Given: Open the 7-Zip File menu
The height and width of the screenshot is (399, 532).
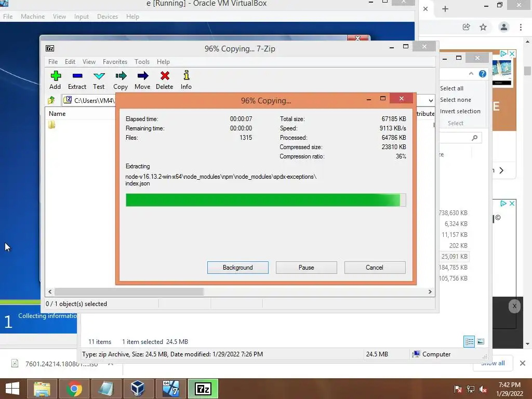Looking at the screenshot, I should [x=53, y=62].
